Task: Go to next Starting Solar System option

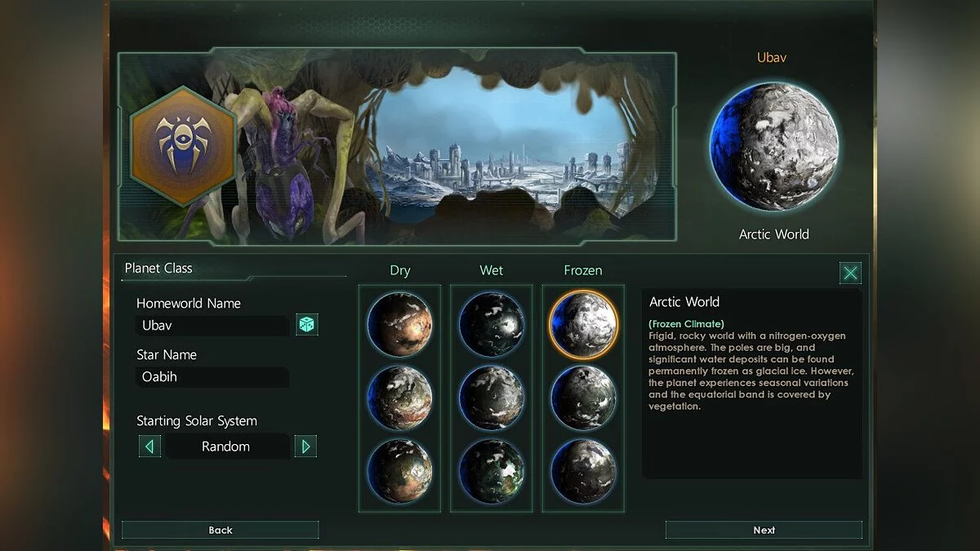Action: 305,447
